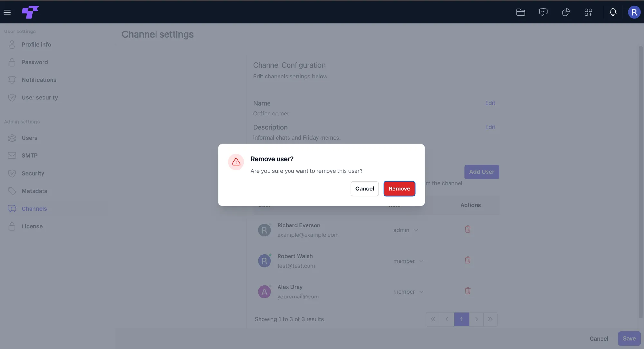Open Channels admin settings

coord(27,209)
